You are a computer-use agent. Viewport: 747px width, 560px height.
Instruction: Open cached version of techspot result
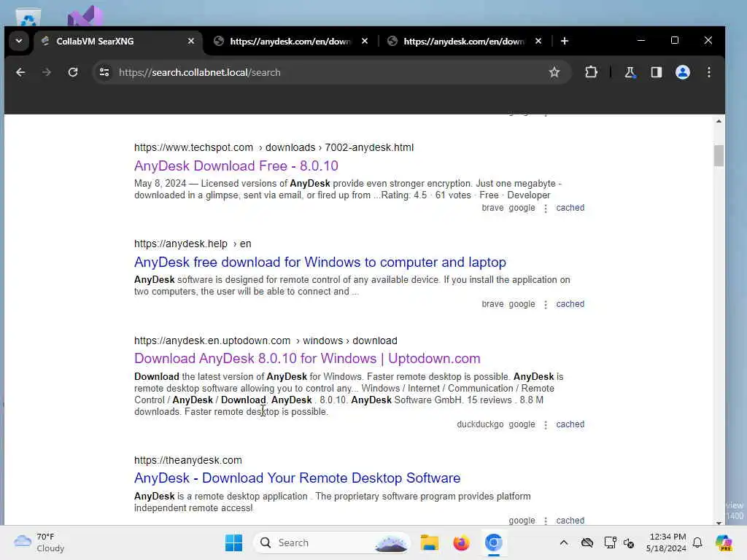tap(570, 208)
